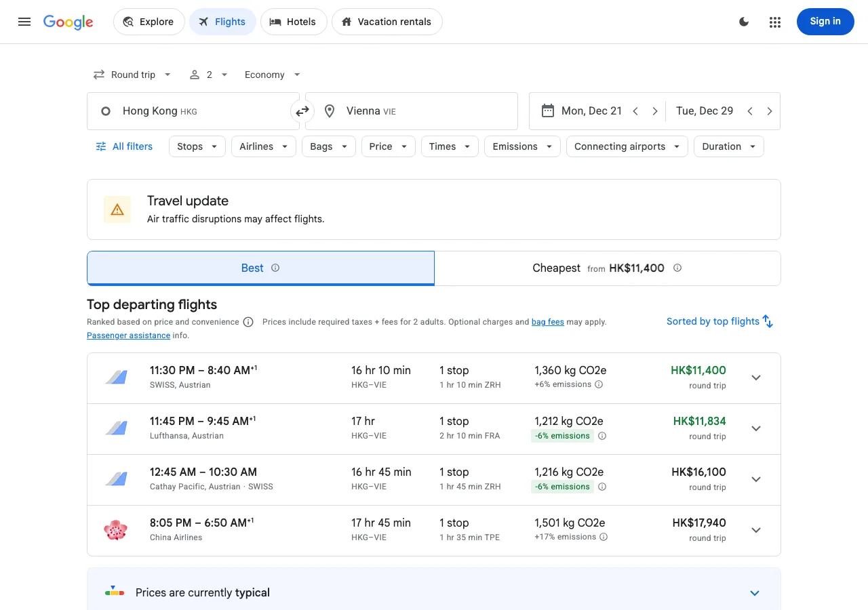Open the Emissions filter
The image size is (868, 610).
pyautogui.click(x=523, y=146)
